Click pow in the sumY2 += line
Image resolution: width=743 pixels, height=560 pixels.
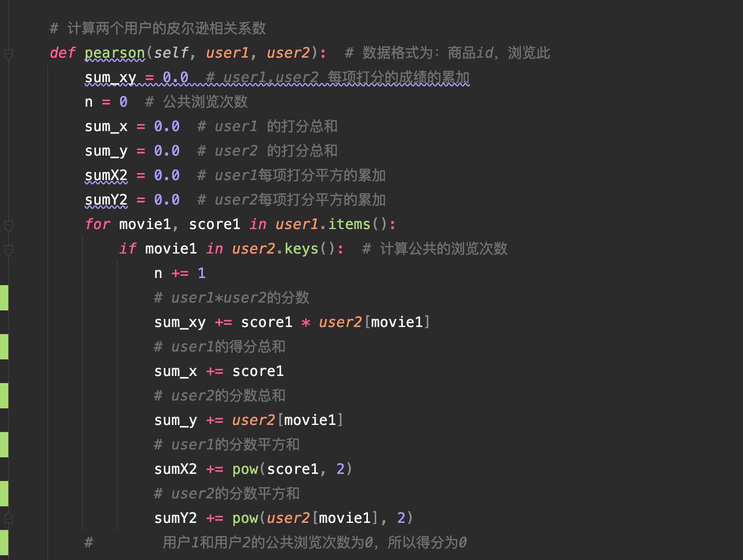(245, 518)
